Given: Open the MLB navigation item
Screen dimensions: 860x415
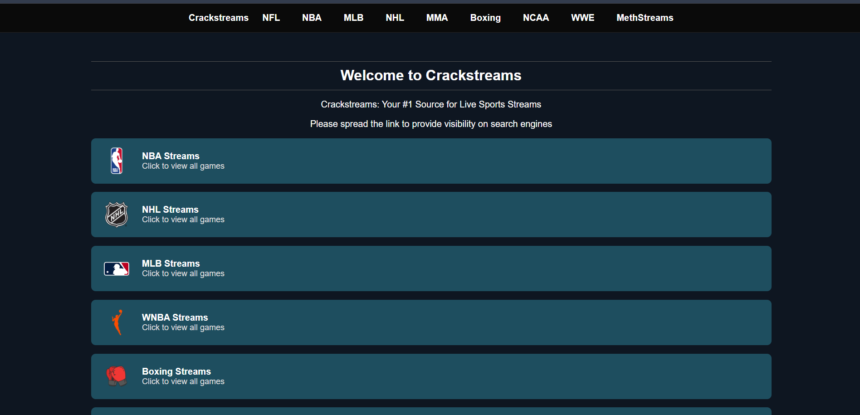Looking at the screenshot, I should 353,18.
